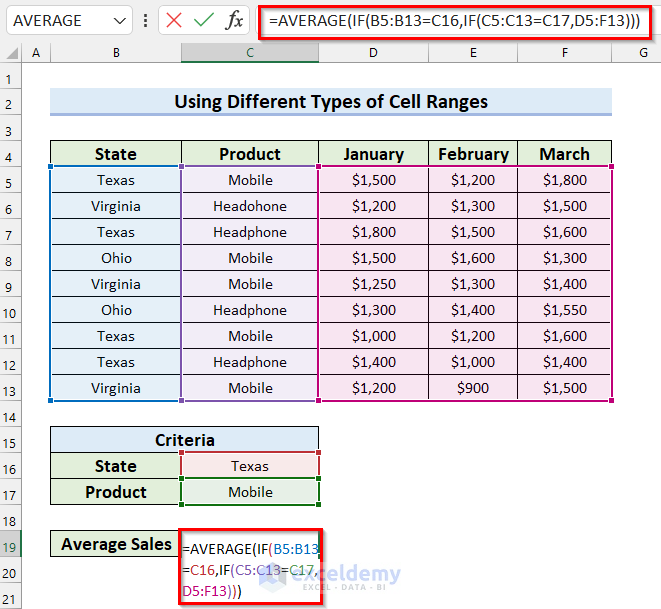
Task: Select column F header
Action: 564,53
